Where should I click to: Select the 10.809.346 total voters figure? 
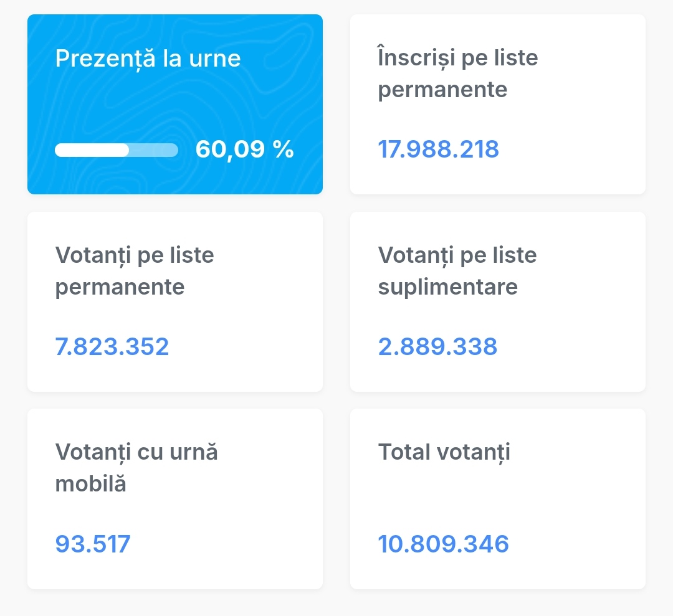tap(443, 544)
